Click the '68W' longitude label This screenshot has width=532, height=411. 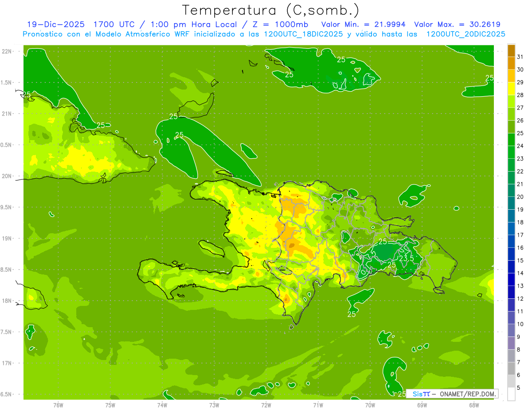[x=474, y=405]
